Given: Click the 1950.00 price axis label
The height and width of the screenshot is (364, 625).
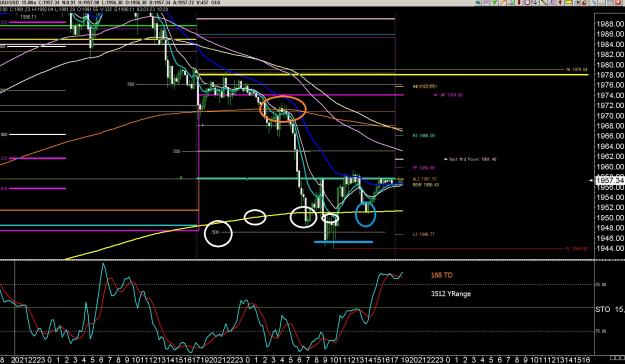Looking at the screenshot, I should click(x=610, y=218).
